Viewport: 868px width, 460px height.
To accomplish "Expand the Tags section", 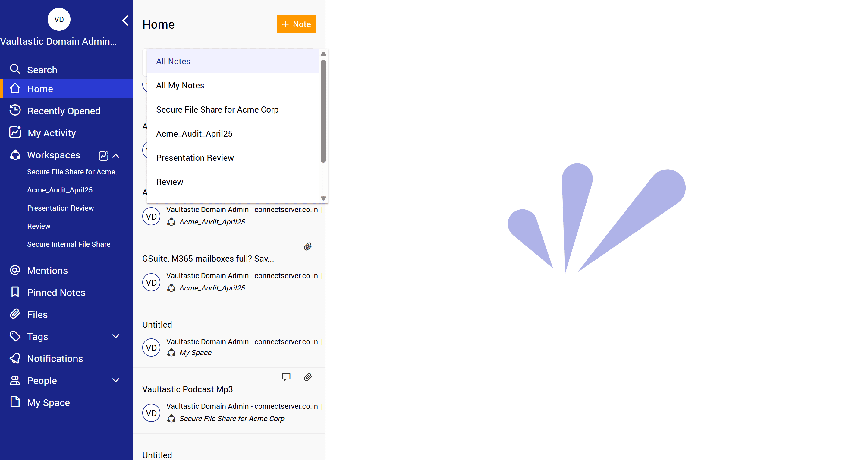I will pyautogui.click(x=115, y=336).
